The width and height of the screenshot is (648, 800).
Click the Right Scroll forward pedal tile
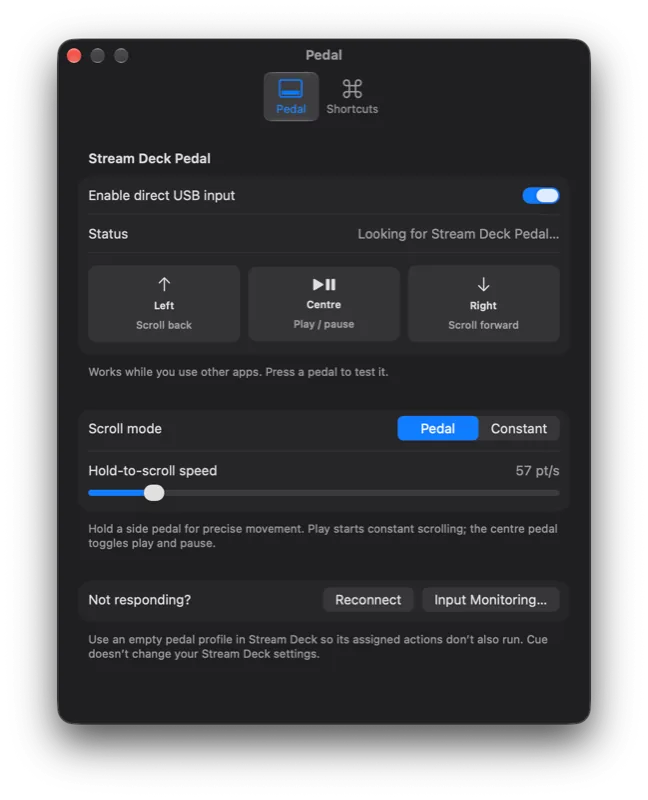click(483, 304)
